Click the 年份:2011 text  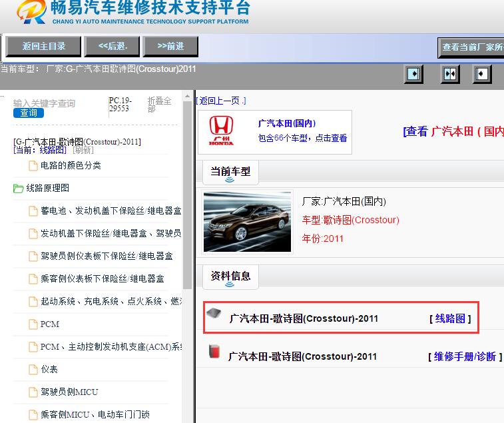(322, 238)
